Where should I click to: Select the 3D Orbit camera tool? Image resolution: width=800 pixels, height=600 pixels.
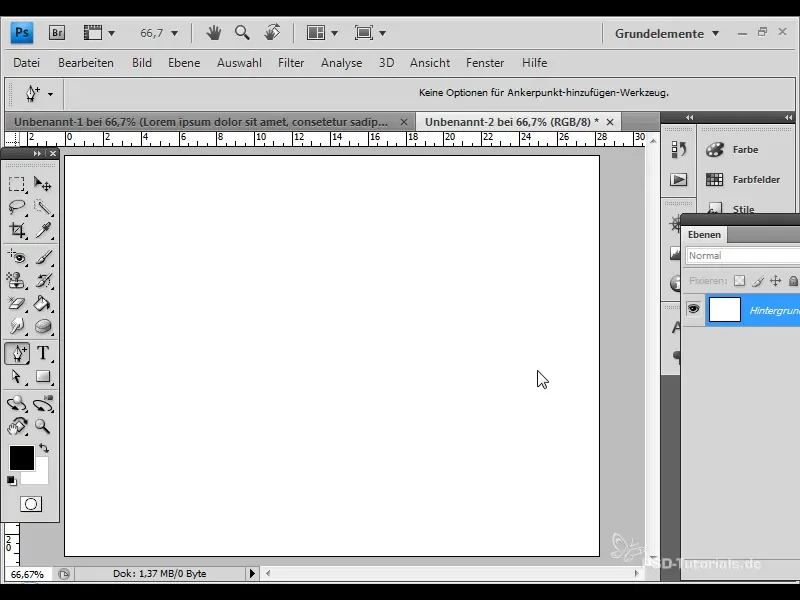(43, 404)
